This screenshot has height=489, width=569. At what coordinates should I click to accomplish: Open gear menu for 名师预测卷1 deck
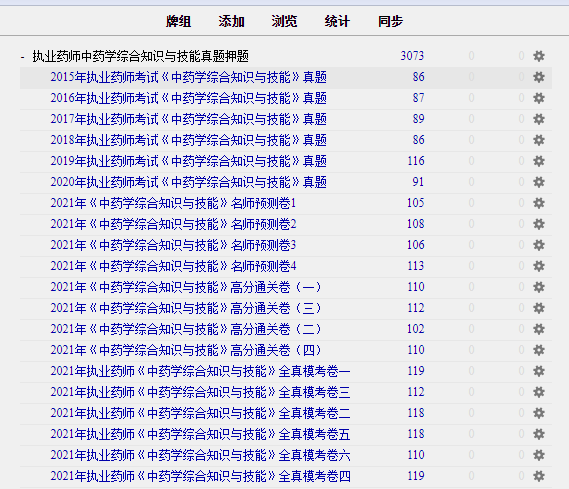tap(539, 203)
